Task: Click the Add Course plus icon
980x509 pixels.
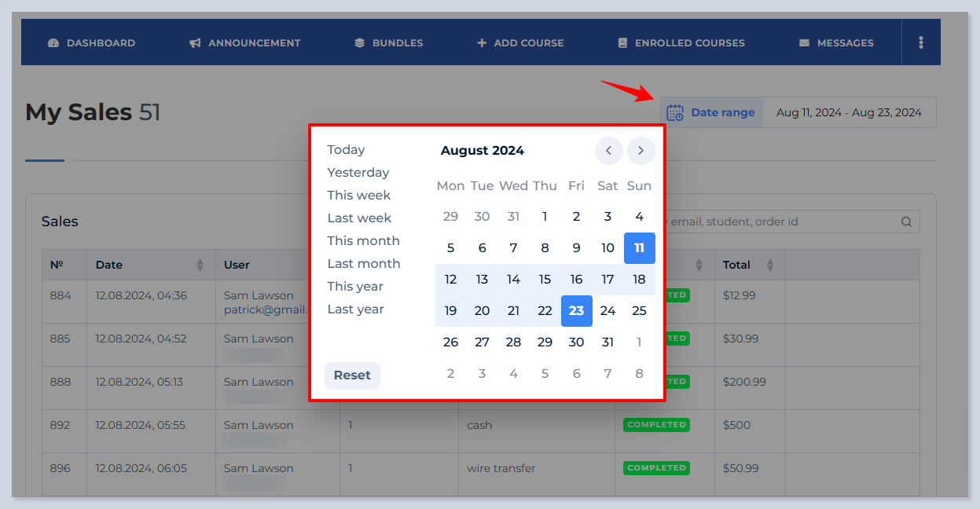Action: pyautogui.click(x=482, y=43)
